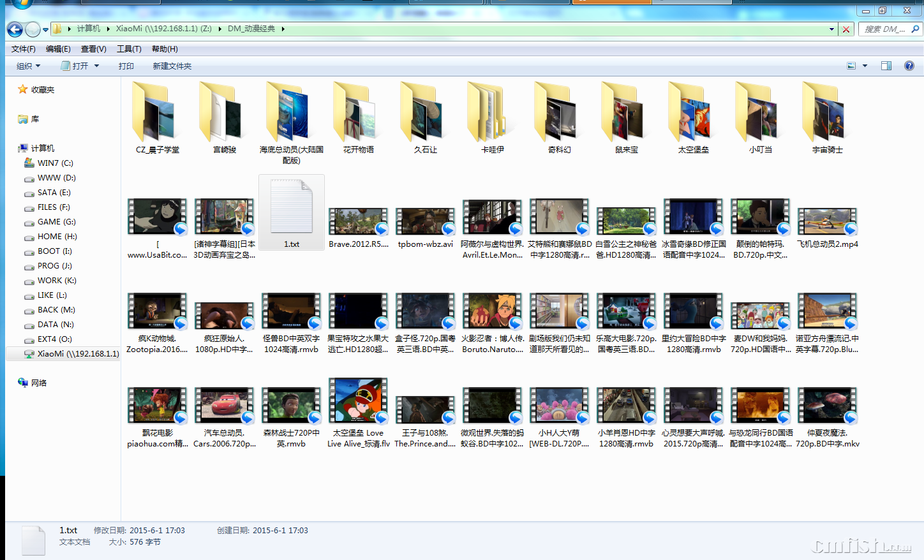Expand the address bar history dropdown

(x=831, y=29)
